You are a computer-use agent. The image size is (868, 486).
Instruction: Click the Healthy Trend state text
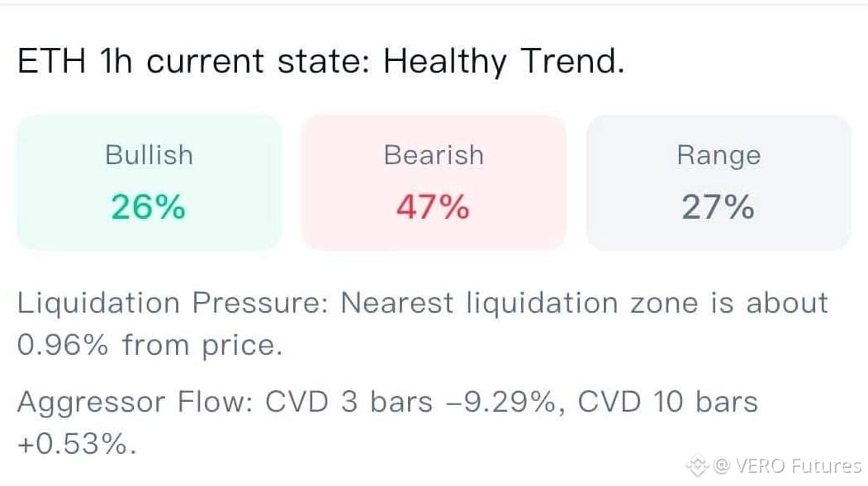point(504,61)
